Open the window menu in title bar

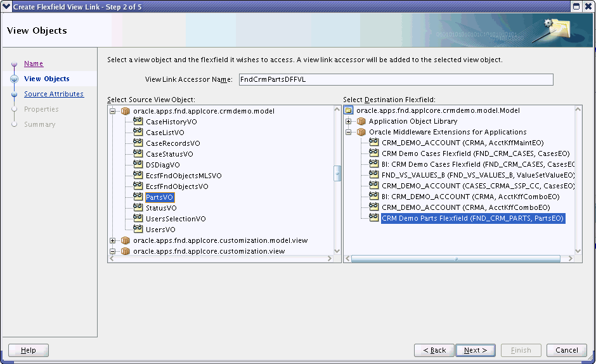click(x=6, y=6)
